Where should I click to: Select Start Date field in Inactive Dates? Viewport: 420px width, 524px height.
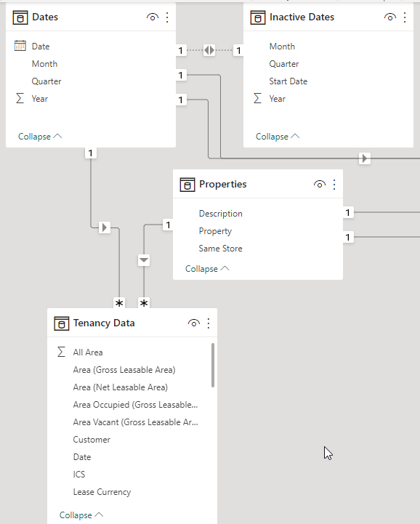coord(288,81)
